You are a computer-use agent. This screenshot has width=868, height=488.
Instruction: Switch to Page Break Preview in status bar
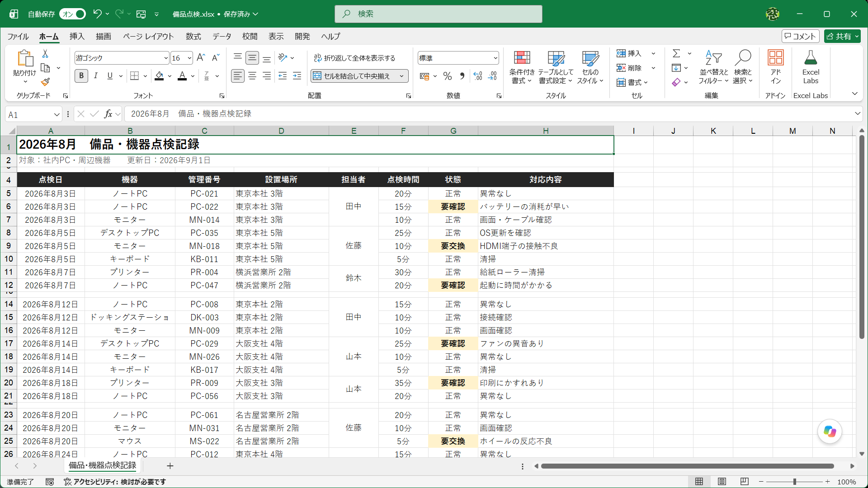coord(745,482)
